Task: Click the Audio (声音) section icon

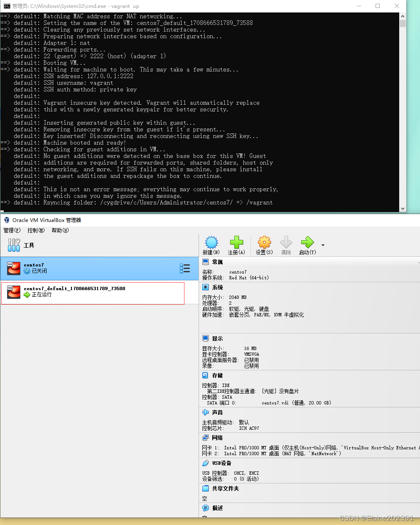Action: click(206, 412)
